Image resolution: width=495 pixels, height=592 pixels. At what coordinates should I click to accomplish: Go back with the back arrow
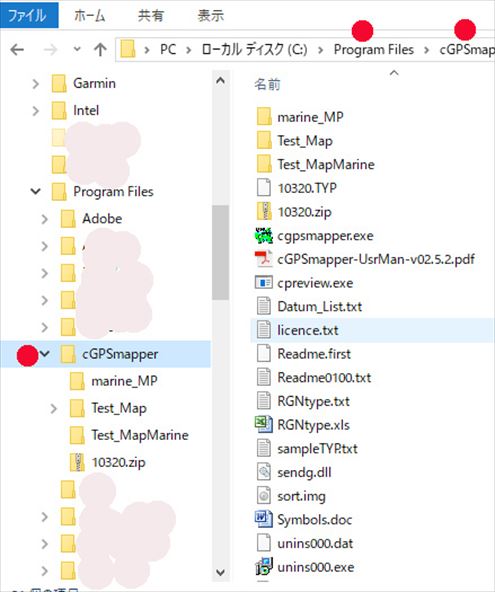click(17, 49)
